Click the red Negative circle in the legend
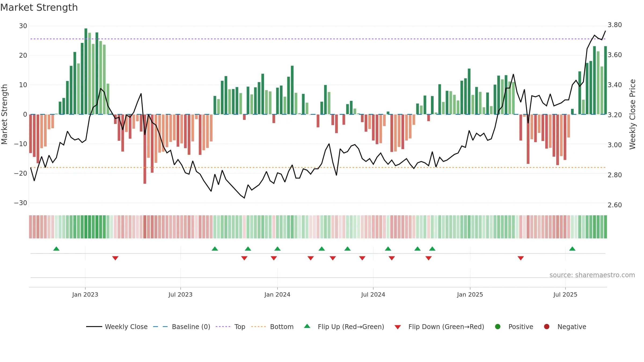This screenshot has height=362, width=644. tap(547, 327)
